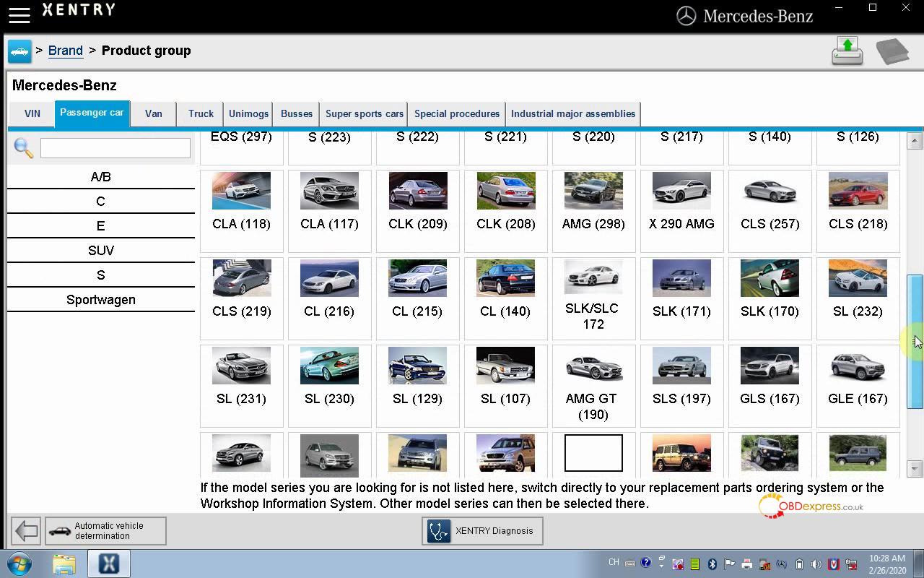Click the Brand breadcrumb link

click(66, 51)
